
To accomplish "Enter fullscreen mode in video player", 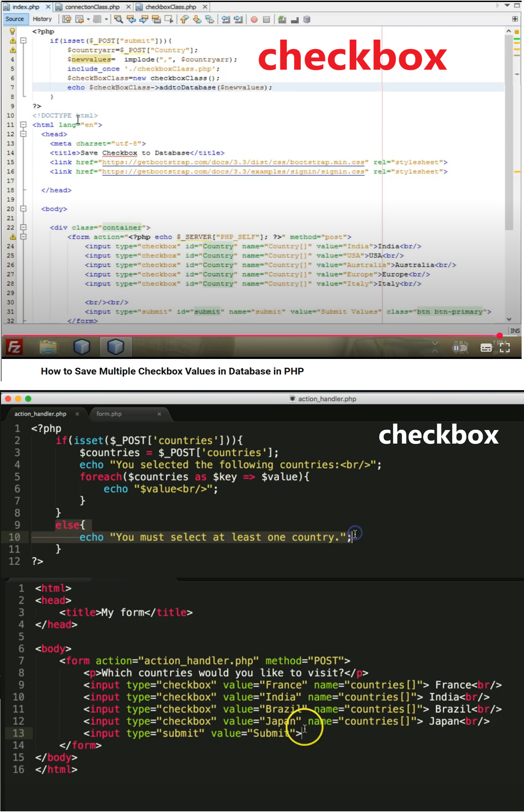I will click(504, 347).
